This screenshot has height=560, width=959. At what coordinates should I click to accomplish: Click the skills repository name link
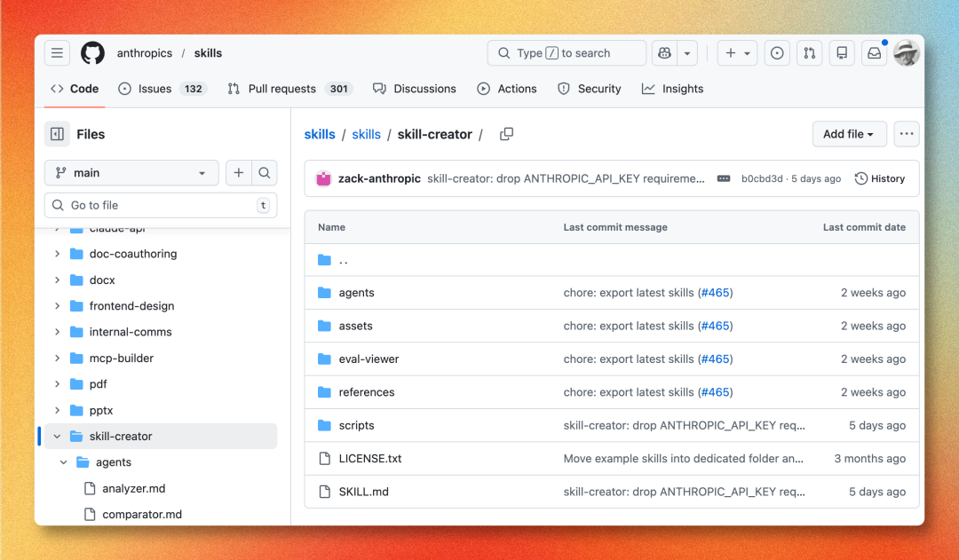pyautogui.click(x=208, y=53)
